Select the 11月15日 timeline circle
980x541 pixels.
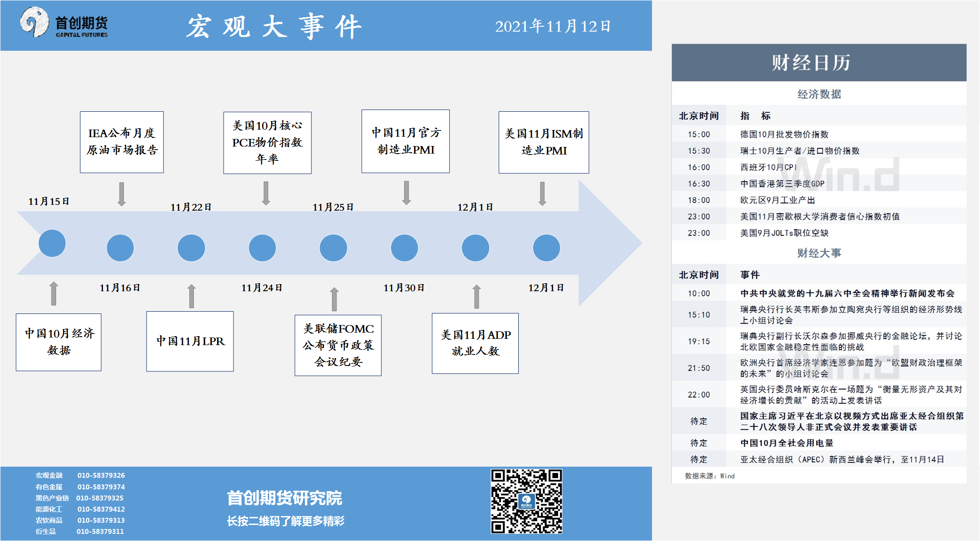(52, 243)
